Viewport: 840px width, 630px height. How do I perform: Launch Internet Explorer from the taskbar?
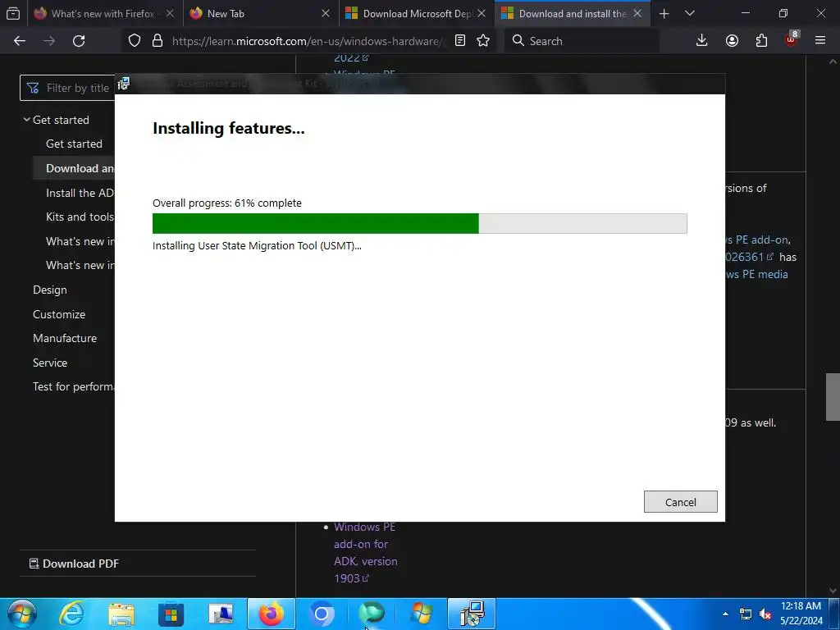[x=71, y=614]
